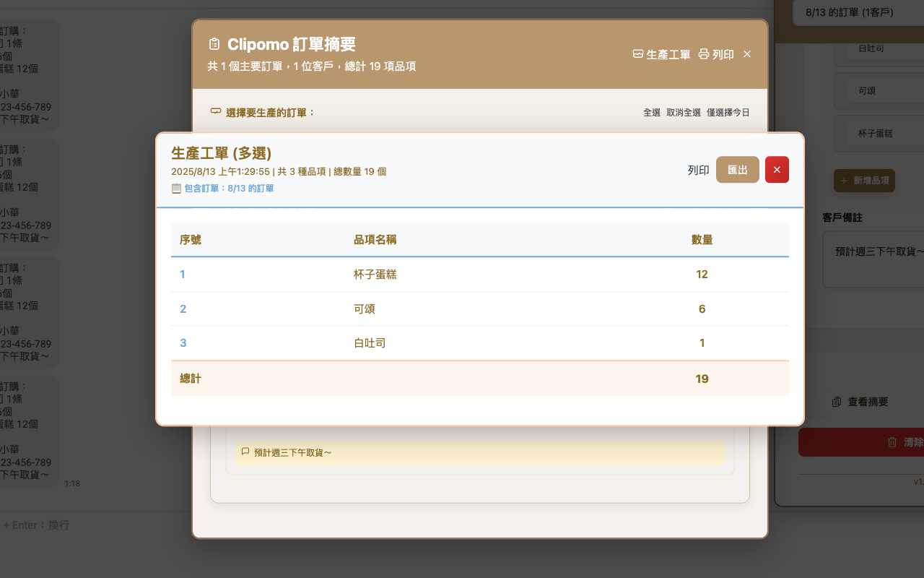Click the copy icon on 查看摘要
Viewport: 924px width, 578px height.
837,402
